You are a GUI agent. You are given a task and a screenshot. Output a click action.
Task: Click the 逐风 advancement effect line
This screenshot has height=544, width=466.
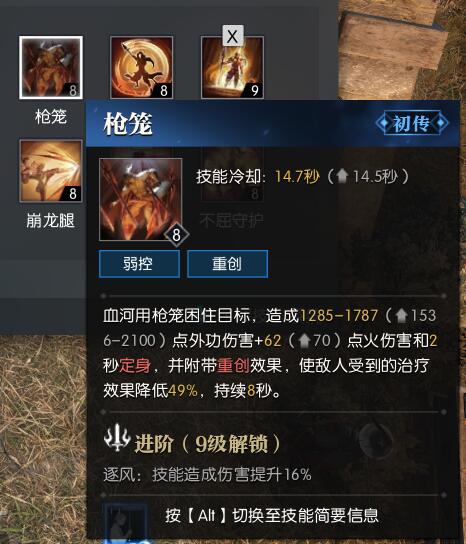click(x=207, y=475)
